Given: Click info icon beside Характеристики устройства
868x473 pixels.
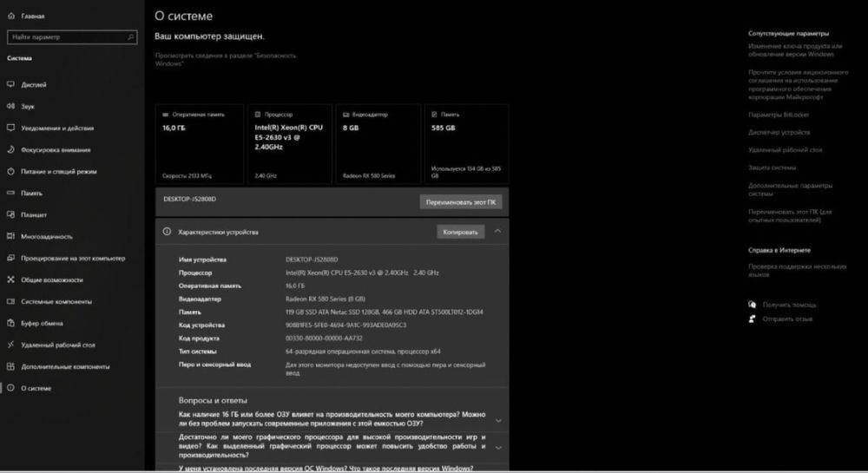Looking at the screenshot, I should coord(167,232).
